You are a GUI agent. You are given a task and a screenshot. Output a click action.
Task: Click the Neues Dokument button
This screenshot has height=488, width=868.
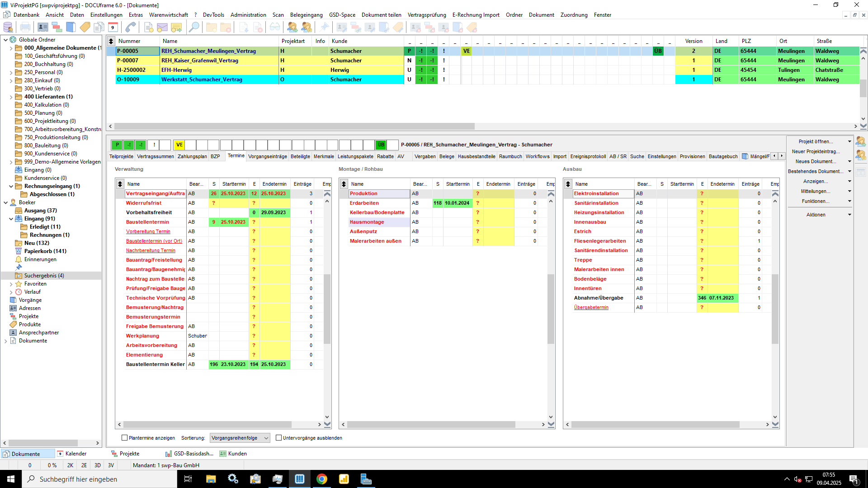[x=816, y=161]
